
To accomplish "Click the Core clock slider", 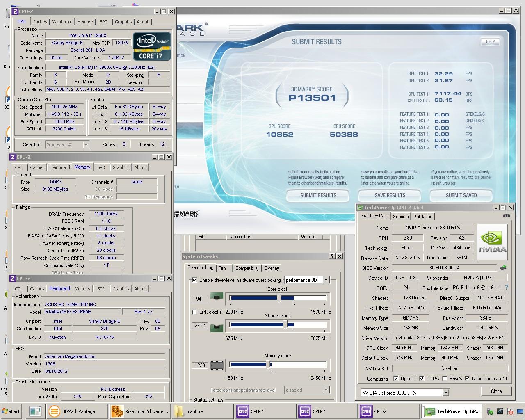I will [x=278, y=298].
